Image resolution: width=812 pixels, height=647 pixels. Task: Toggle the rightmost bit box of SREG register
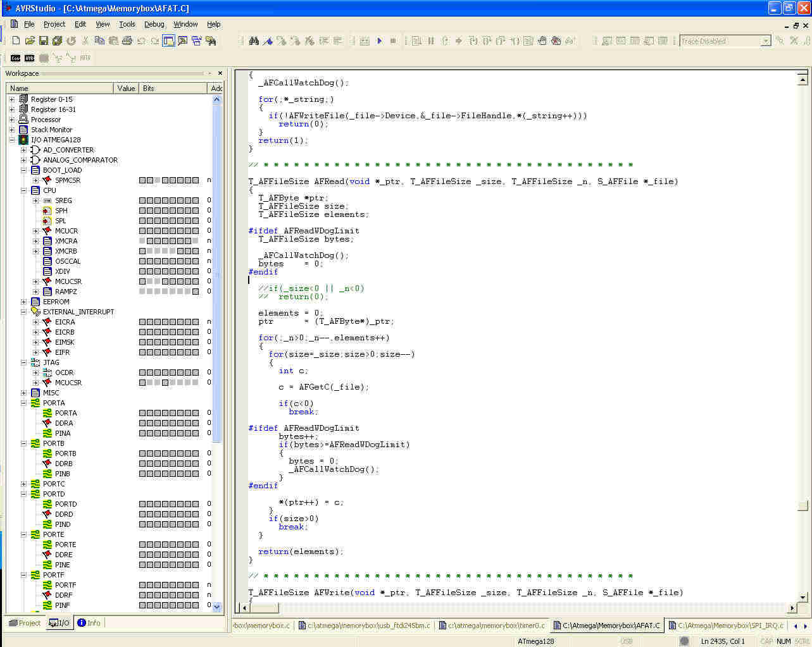[x=196, y=200]
